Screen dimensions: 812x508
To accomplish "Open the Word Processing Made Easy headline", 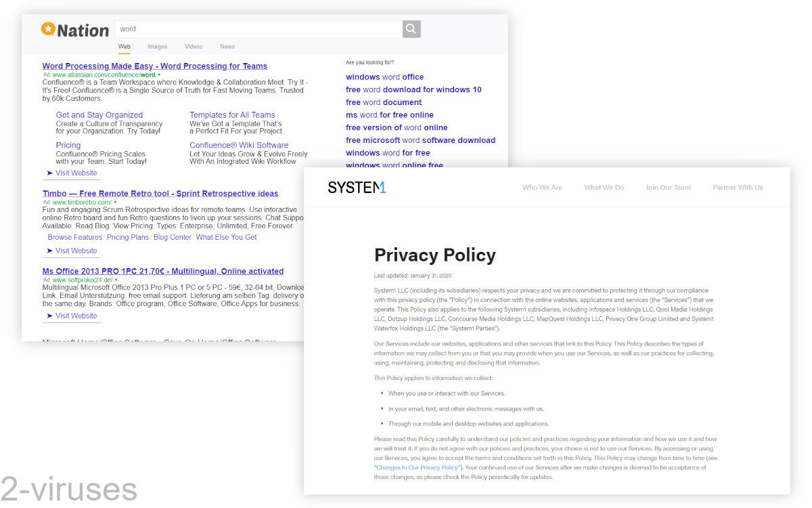I will (154, 66).
